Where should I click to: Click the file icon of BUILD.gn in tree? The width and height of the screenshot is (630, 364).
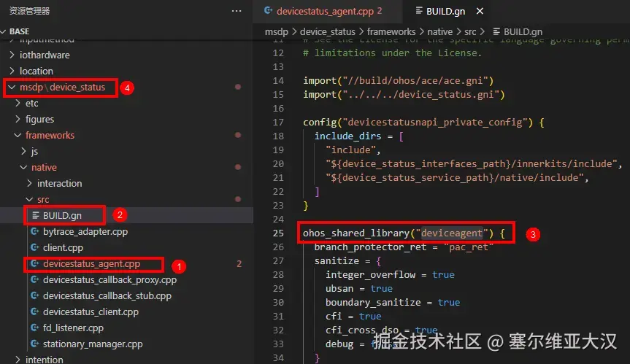pos(35,215)
